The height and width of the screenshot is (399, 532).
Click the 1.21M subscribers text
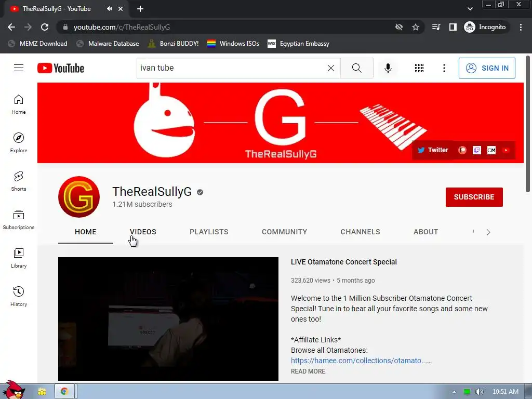click(x=142, y=204)
